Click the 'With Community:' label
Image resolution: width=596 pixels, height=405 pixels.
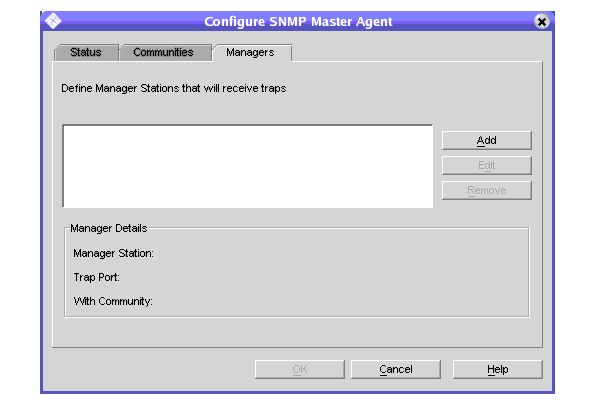[x=113, y=301]
